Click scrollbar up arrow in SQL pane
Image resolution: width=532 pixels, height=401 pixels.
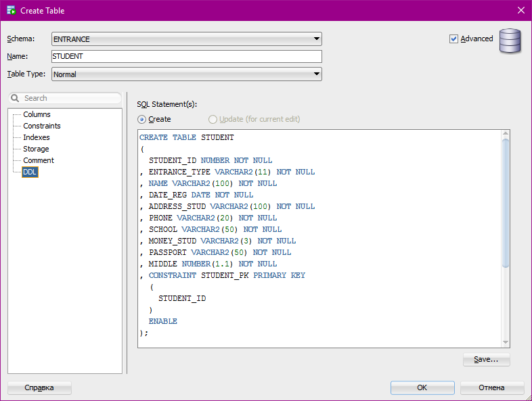[506, 133]
